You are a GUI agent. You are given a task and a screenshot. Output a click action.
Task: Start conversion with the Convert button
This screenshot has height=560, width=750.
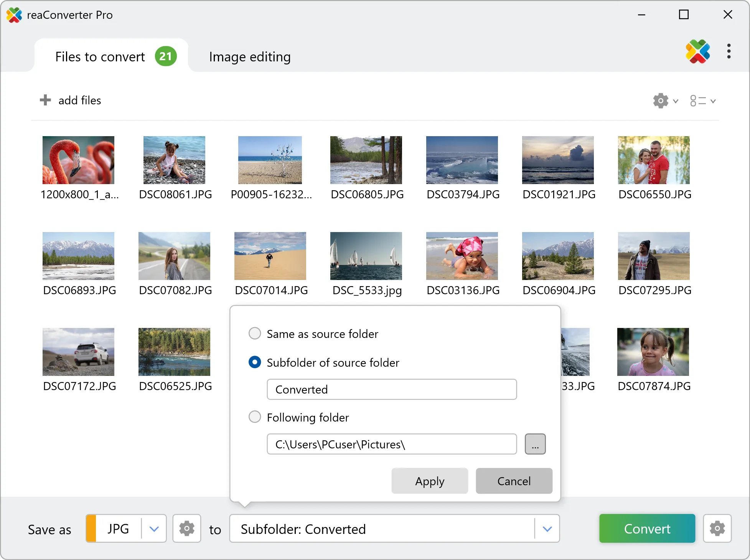pyautogui.click(x=646, y=529)
